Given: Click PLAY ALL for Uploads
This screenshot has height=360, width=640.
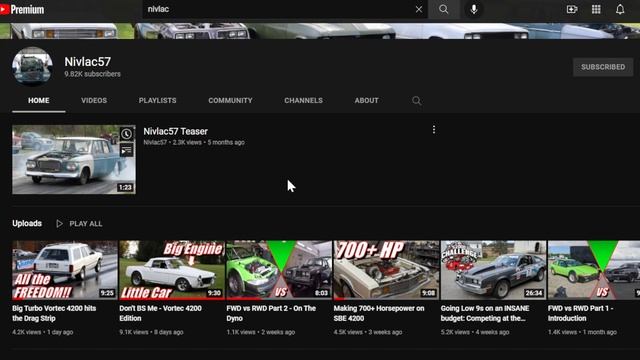Looking at the screenshot, I should coord(79,224).
